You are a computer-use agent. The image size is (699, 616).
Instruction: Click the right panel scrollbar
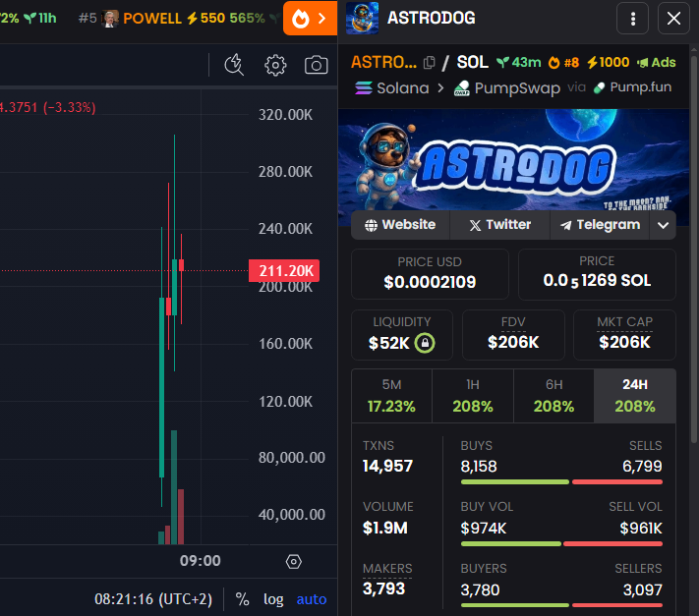694,248
